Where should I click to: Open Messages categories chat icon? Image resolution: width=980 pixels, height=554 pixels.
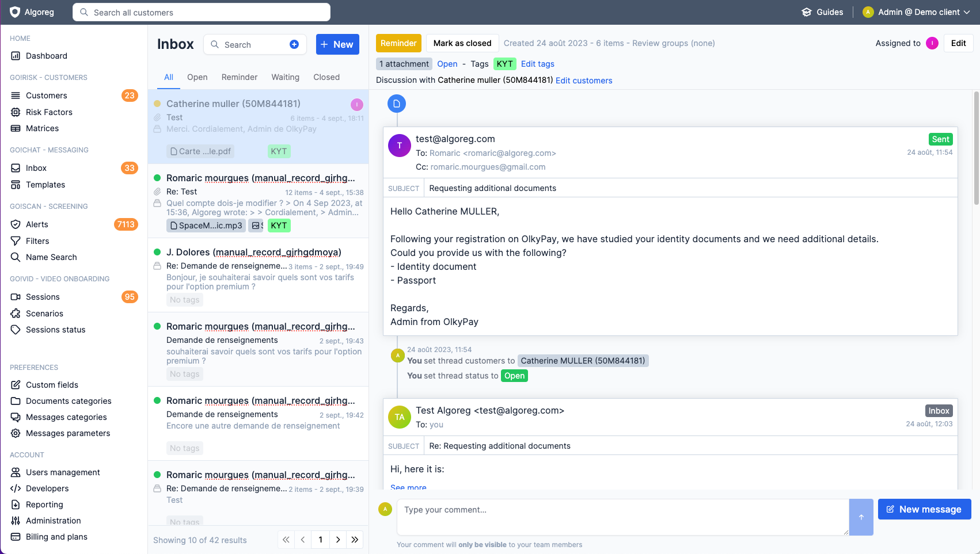pyautogui.click(x=16, y=417)
